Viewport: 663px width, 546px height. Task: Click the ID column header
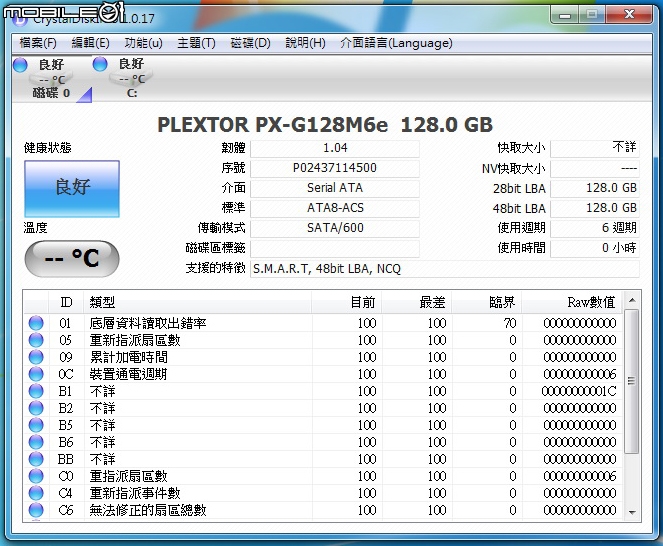point(66,302)
